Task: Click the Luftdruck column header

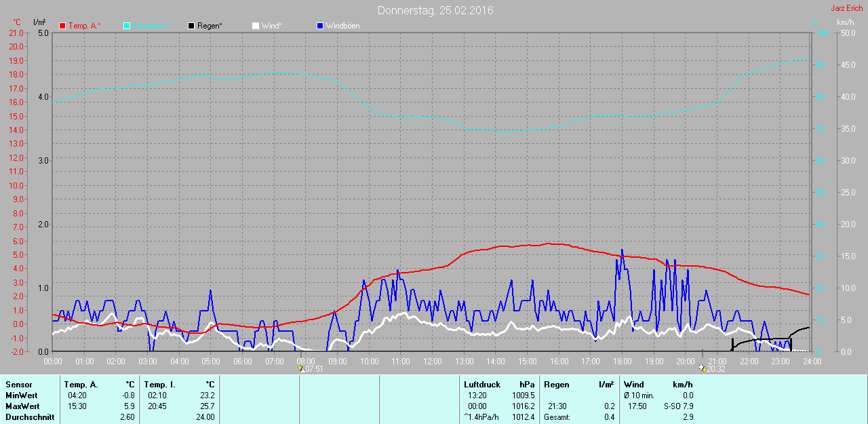Action: [x=482, y=385]
